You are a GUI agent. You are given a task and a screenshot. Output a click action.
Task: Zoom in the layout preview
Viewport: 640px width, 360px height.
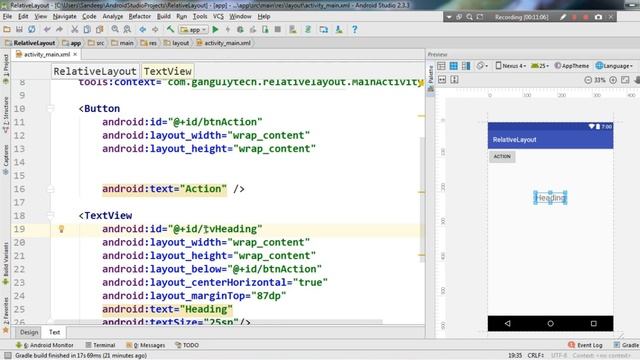pyautogui.click(x=613, y=80)
